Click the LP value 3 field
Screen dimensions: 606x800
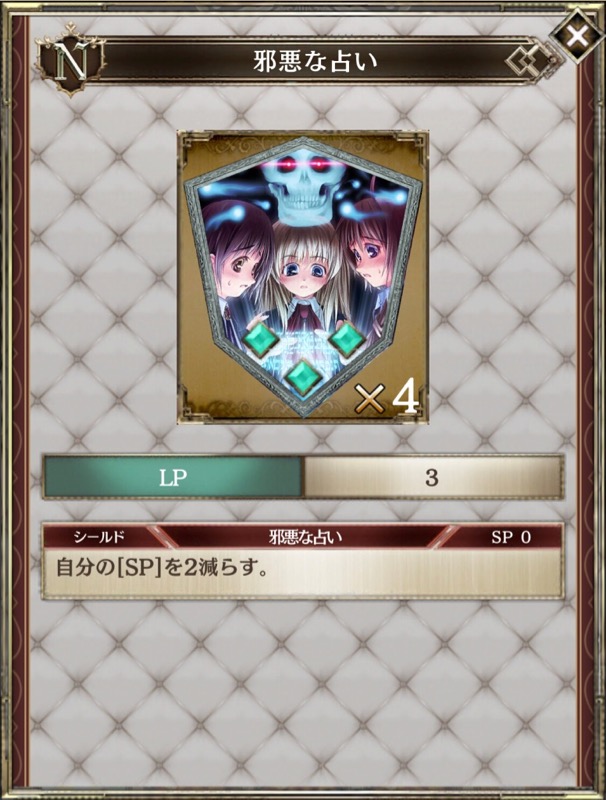coord(433,477)
